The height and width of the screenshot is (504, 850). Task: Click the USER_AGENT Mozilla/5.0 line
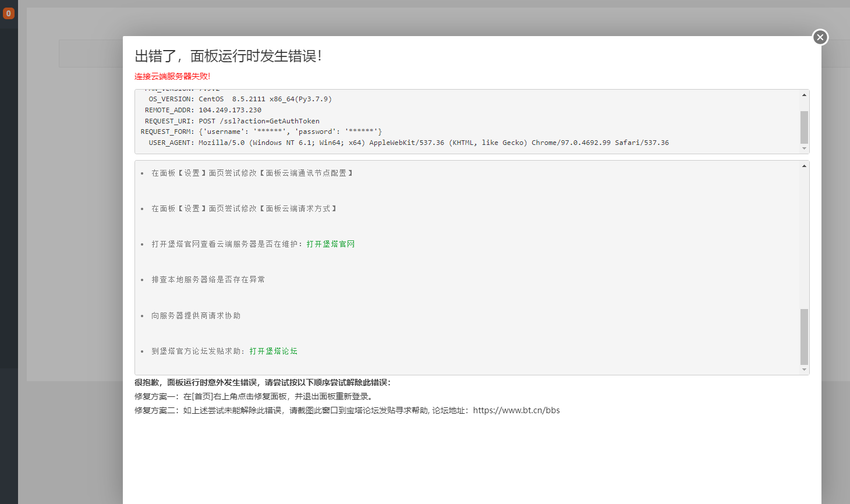(x=409, y=143)
